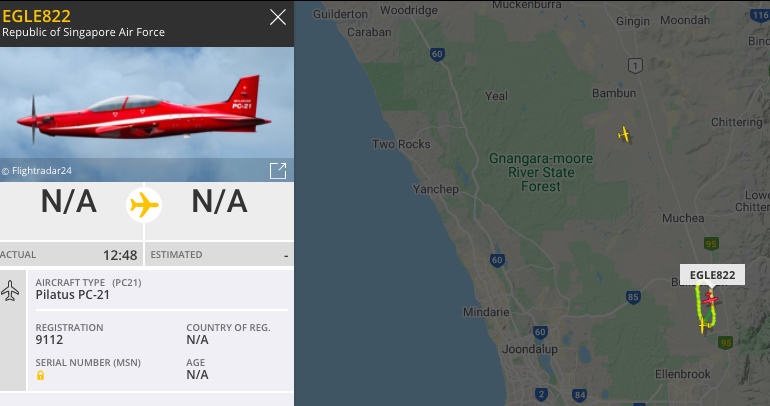Click the route 85 highway shield
The height and width of the screenshot is (406, 770).
coord(633,297)
